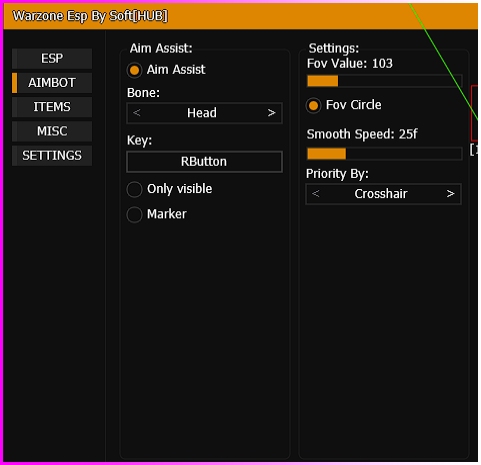The height and width of the screenshot is (465, 481).
Task: Go to the SETTINGS tab
Action: [52, 155]
